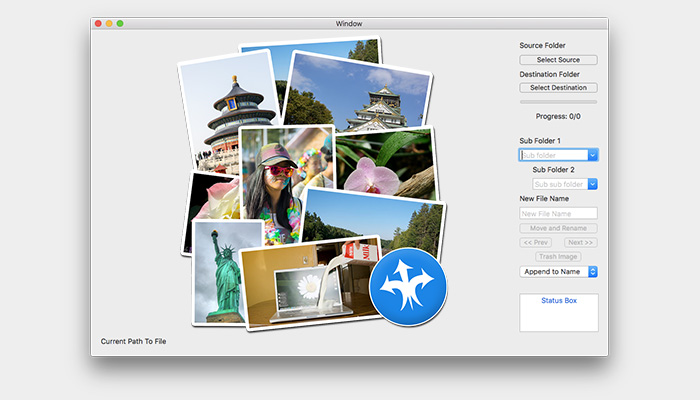
Task: Click the Trash Image button
Action: [558, 257]
